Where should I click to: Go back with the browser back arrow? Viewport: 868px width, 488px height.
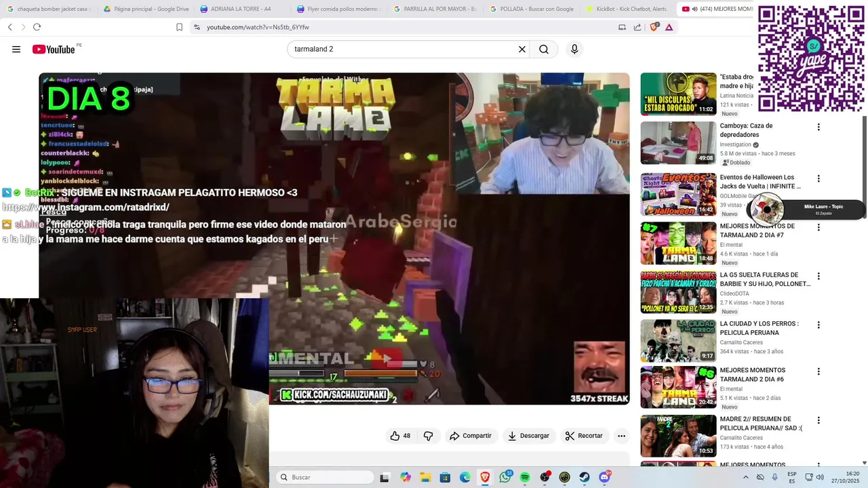pyautogui.click(x=10, y=27)
